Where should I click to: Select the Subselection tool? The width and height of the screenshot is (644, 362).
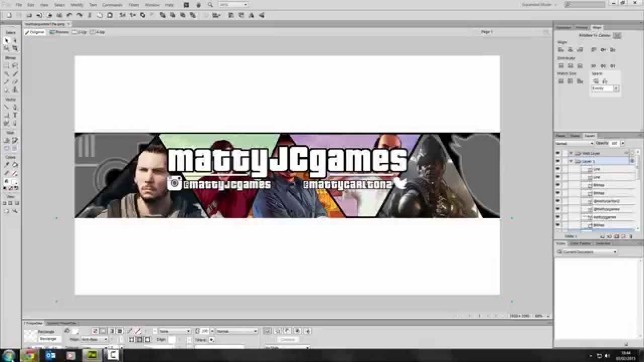15,40
